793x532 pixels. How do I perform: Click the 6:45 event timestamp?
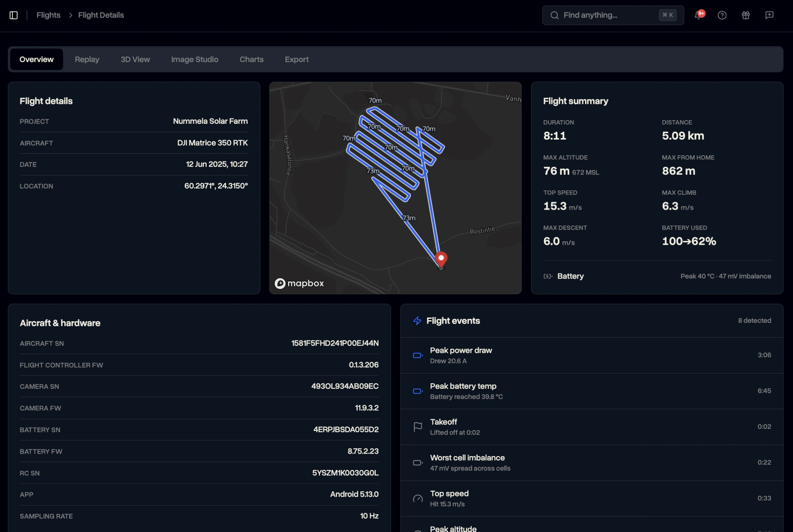(x=764, y=391)
